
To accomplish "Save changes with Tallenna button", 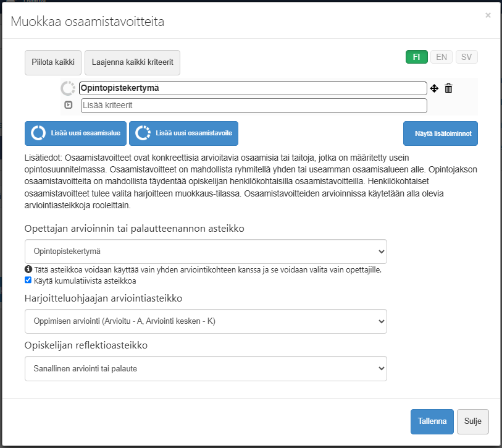I will coord(432,421).
